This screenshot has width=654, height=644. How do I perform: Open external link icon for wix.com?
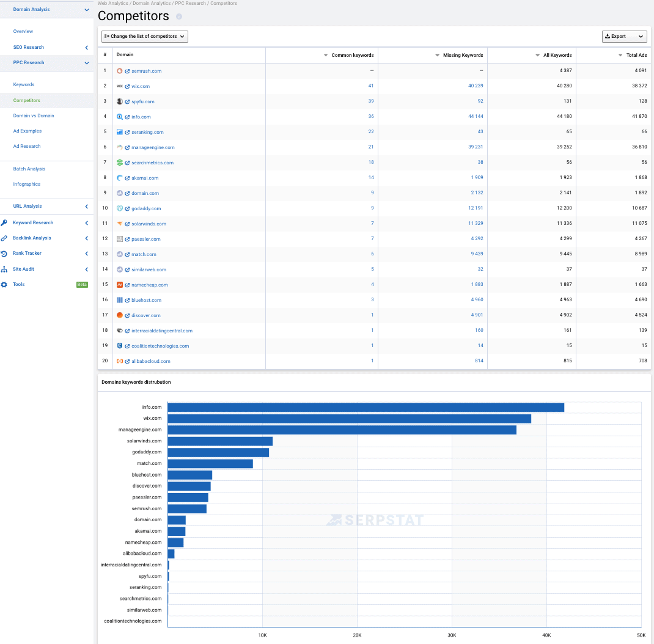click(127, 86)
